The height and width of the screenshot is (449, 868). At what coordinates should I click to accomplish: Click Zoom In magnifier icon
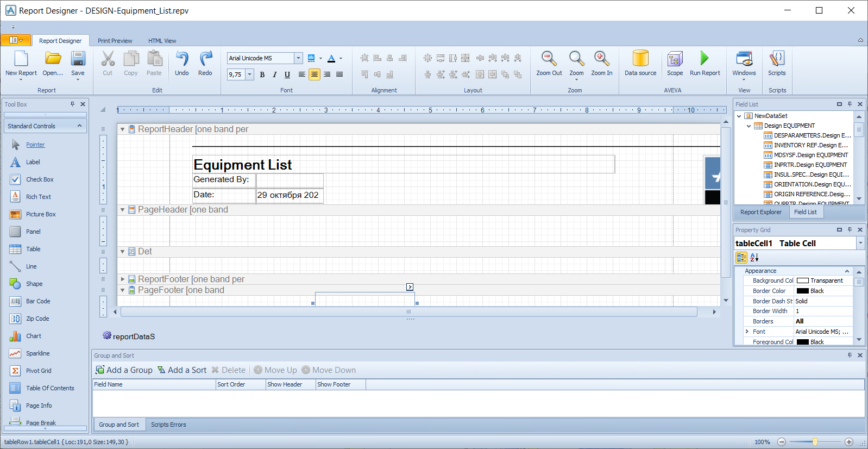click(x=601, y=59)
